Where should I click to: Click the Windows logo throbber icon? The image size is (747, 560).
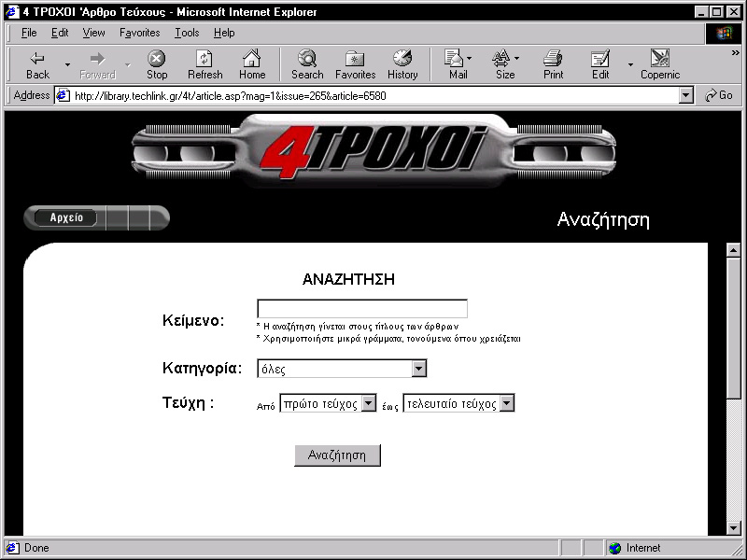(724, 33)
